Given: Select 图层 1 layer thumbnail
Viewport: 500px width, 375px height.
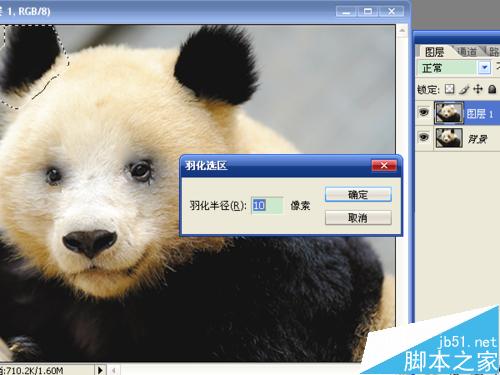Looking at the screenshot, I should pyautogui.click(x=449, y=113).
